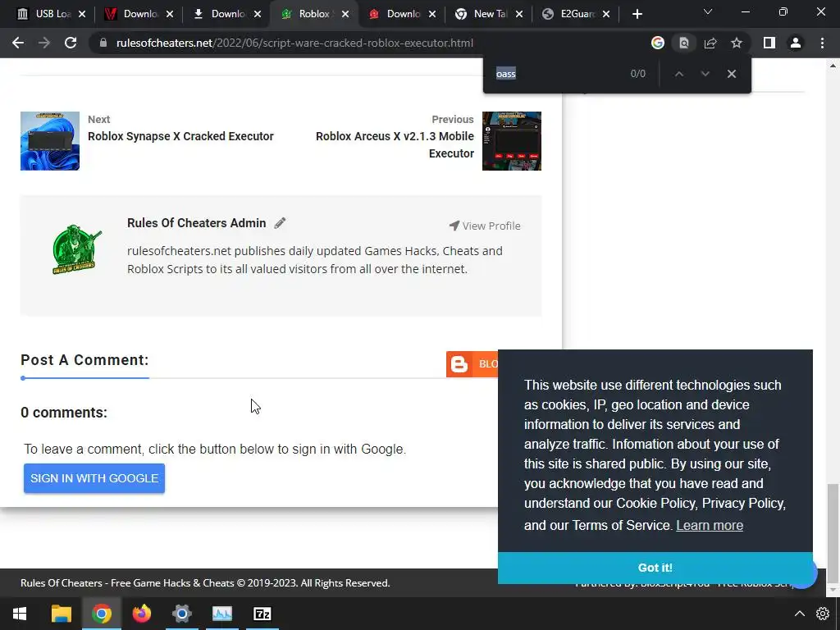
Task: Open Roblox Synapse X Cracked Executor link
Action: 180,136
